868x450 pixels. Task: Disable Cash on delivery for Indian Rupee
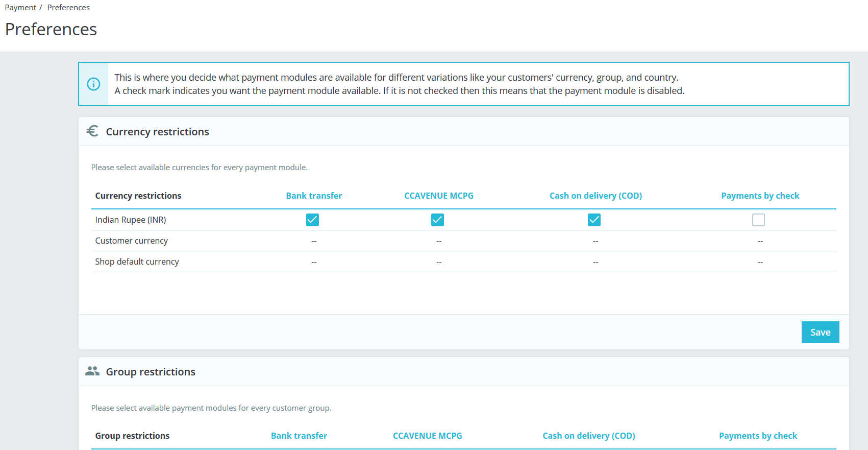pyautogui.click(x=594, y=220)
